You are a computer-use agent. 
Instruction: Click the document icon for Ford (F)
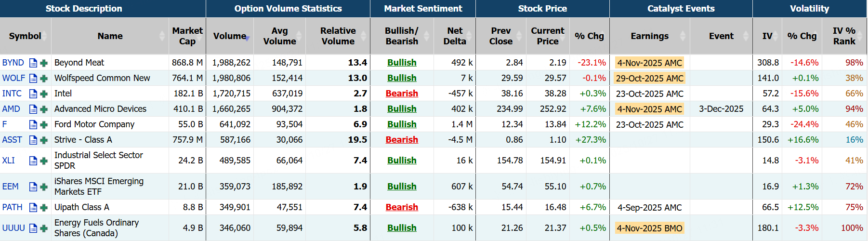coord(33,124)
